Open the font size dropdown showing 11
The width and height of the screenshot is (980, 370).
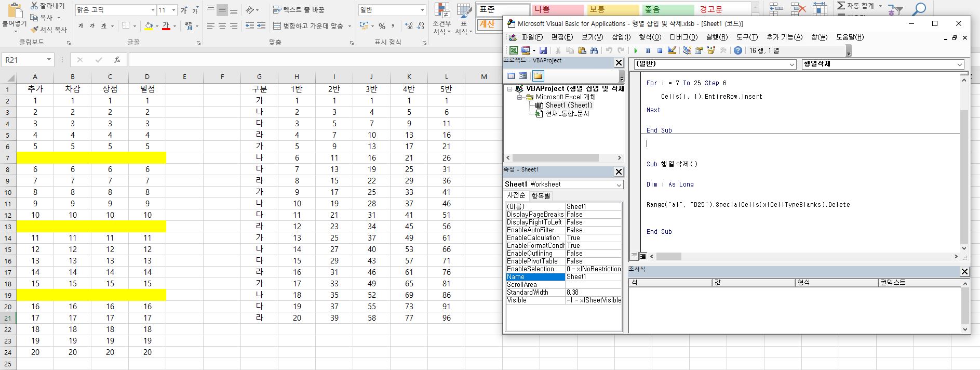pyautogui.click(x=174, y=10)
